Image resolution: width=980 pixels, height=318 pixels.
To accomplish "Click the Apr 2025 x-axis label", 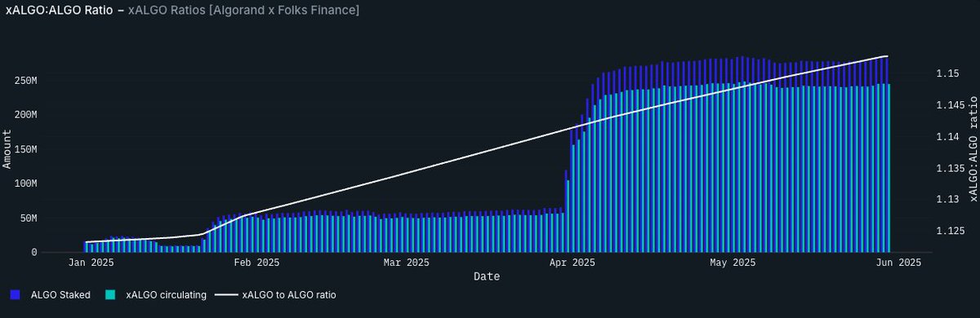I will coord(572,263).
